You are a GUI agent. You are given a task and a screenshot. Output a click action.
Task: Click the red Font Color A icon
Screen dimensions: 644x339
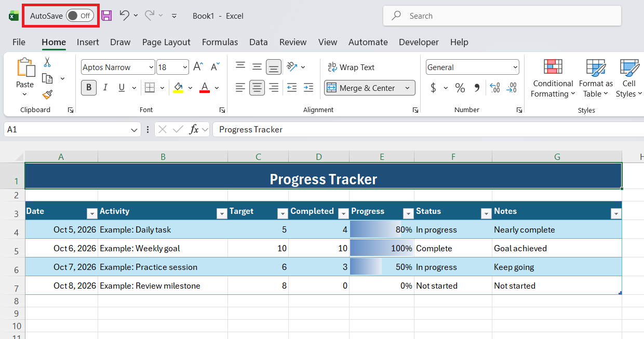[x=205, y=88]
